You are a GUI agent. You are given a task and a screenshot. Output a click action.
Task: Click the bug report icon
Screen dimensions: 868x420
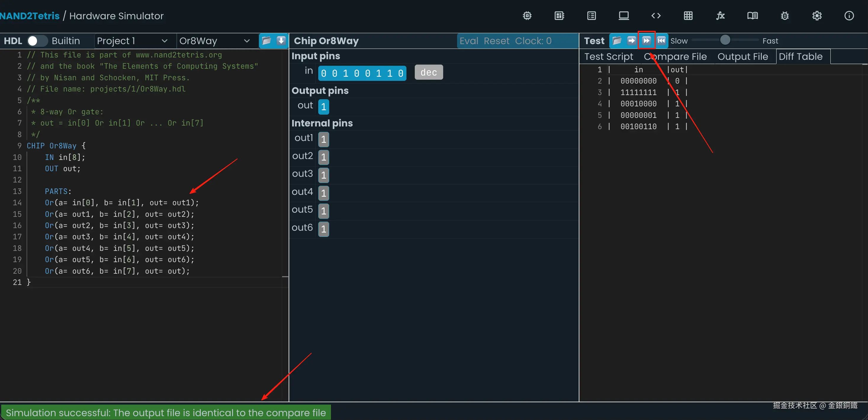click(x=785, y=16)
